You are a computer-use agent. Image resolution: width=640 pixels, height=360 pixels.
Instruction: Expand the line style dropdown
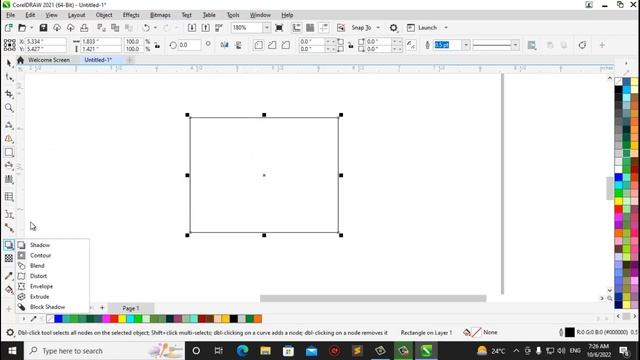pos(516,45)
